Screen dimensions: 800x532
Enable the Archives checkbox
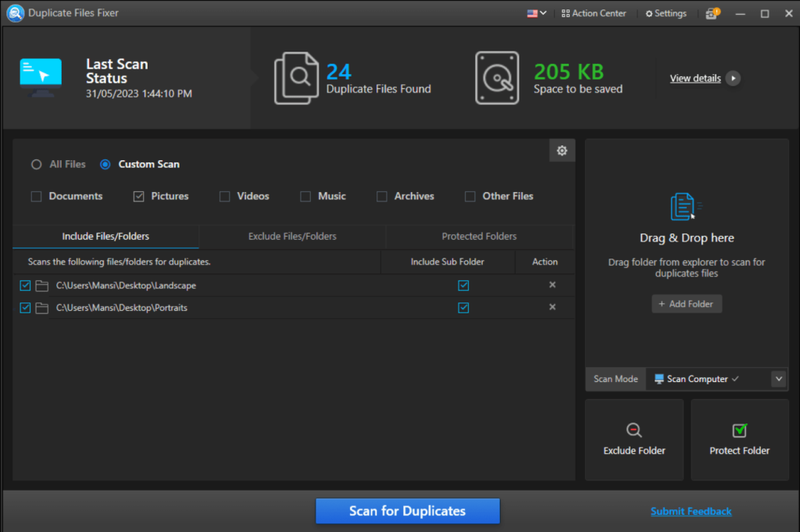point(381,196)
